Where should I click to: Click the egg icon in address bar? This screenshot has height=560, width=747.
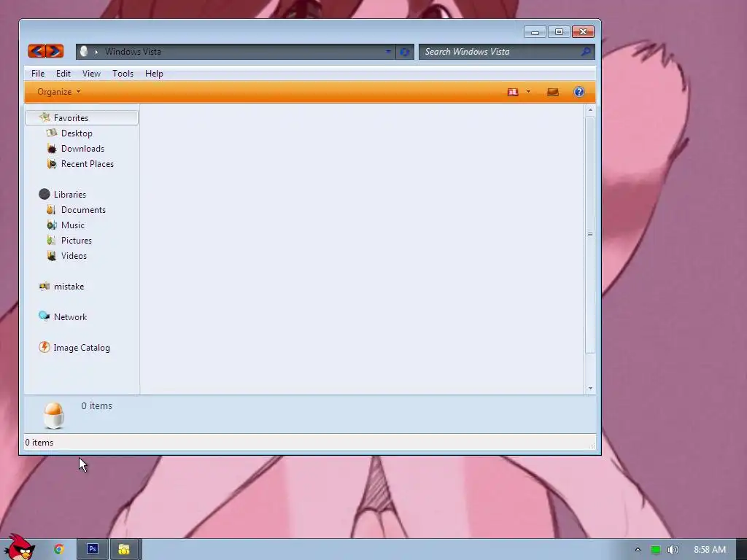tap(84, 52)
